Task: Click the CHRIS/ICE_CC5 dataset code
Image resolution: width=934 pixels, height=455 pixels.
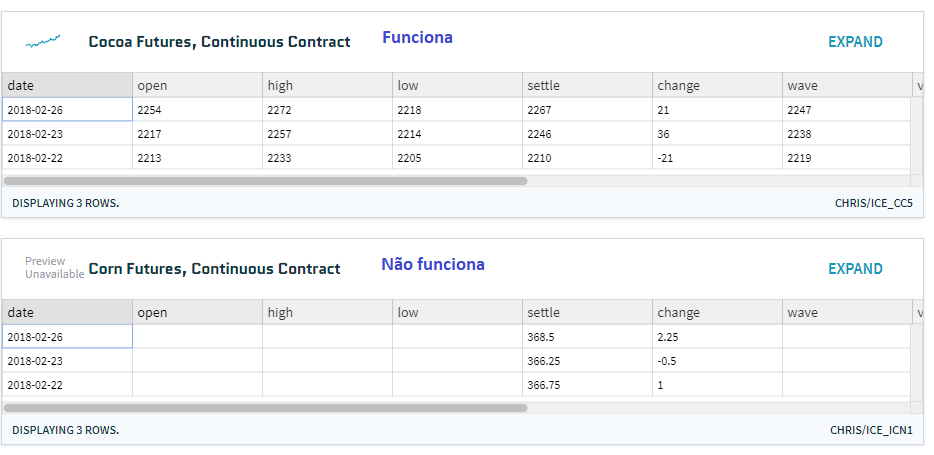Action: click(x=873, y=203)
